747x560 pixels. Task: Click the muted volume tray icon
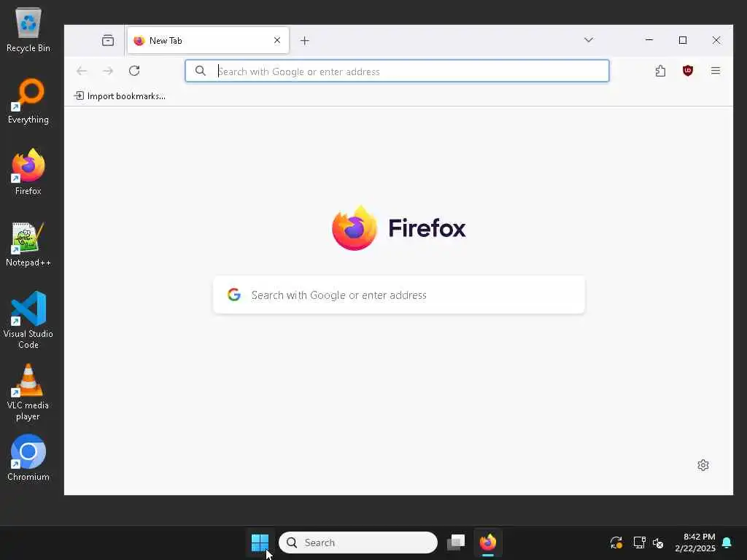659,542
